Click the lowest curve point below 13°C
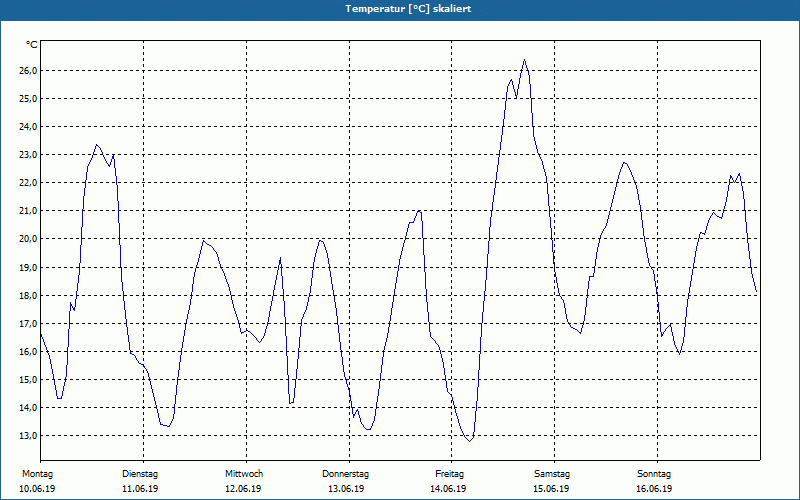 (x=469, y=441)
